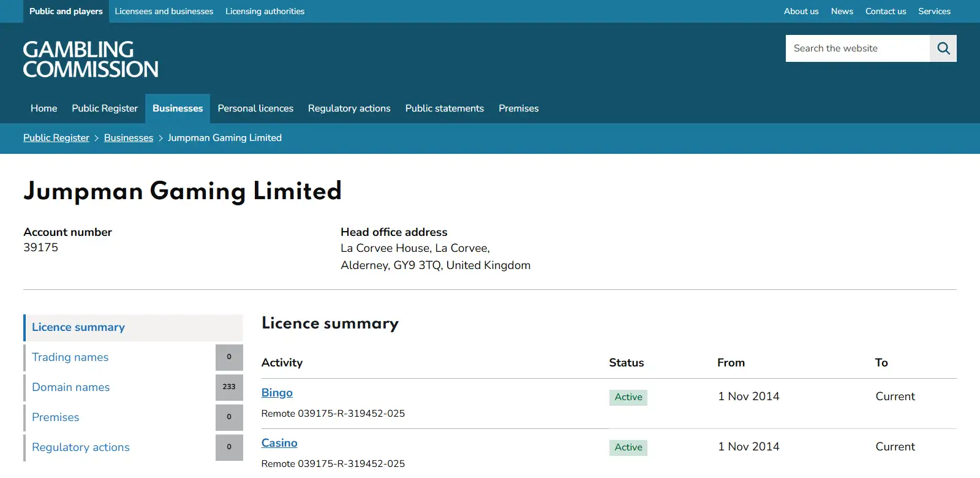
Task: Open the News link
Action: tap(842, 11)
